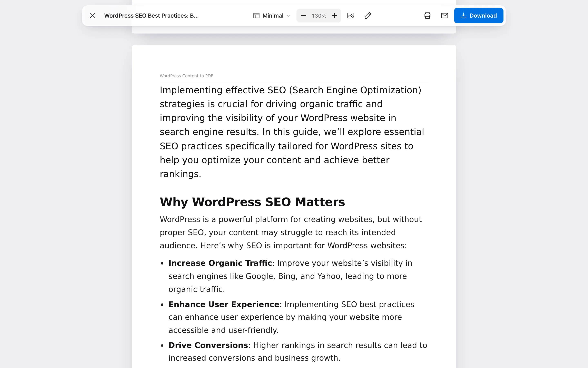This screenshot has height=368, width=588.
Task: Click the paragraph starting 'WordPress is a powerful platform'
Action: click(291, 232)
